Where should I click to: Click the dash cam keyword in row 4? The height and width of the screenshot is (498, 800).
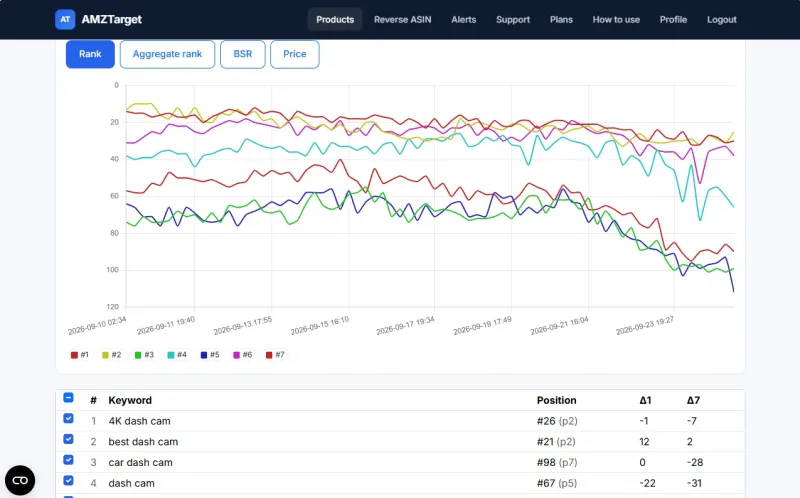(131, 483)
